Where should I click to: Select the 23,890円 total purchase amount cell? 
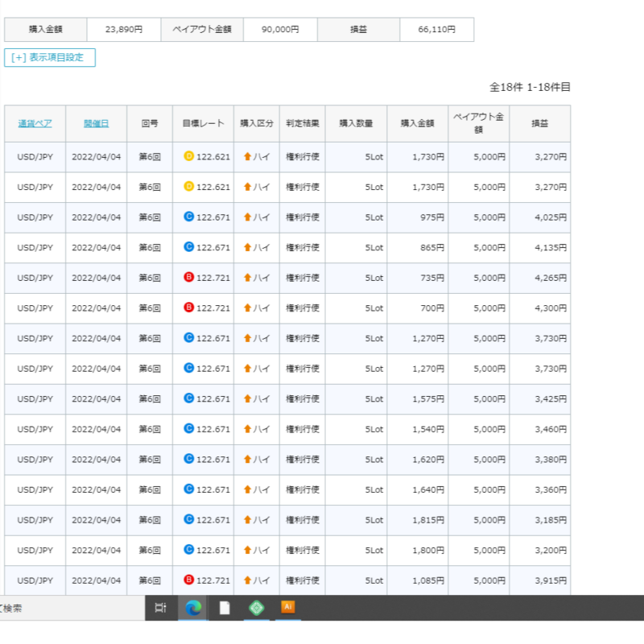point(124,29)
